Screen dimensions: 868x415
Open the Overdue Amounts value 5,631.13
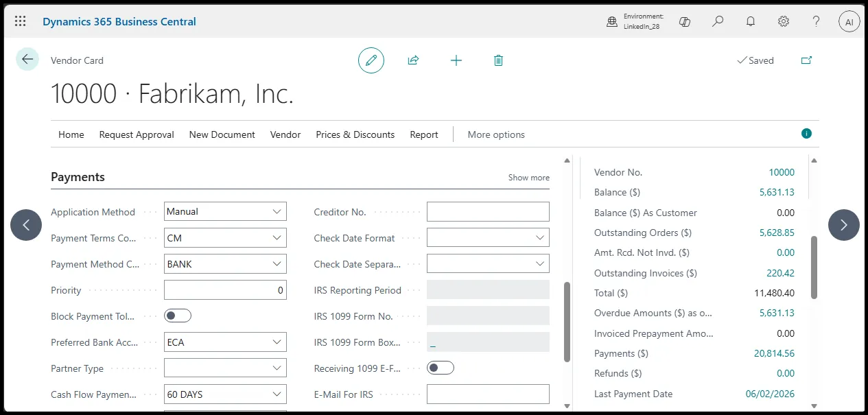click(777, 313)
